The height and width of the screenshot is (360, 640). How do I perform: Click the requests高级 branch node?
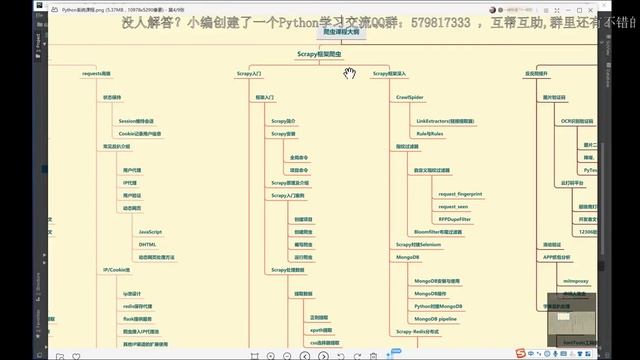(x=96, y=73)
